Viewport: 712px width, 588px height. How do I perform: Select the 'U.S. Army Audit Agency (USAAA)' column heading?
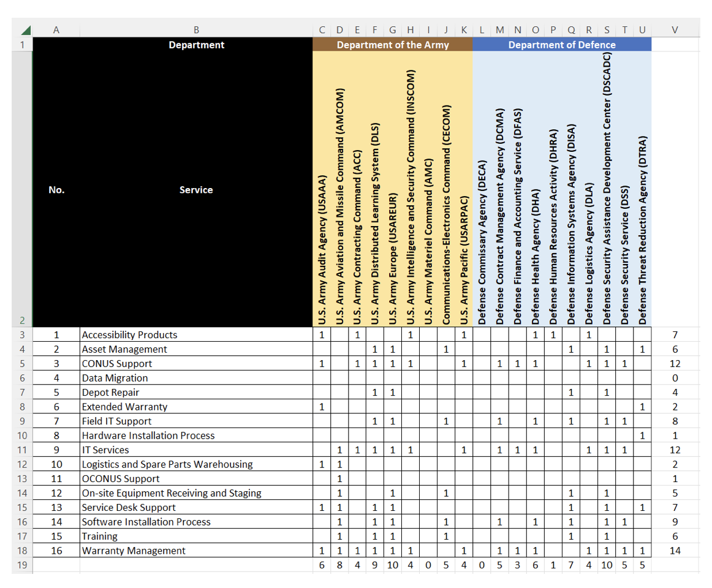(x=322, y=189)
